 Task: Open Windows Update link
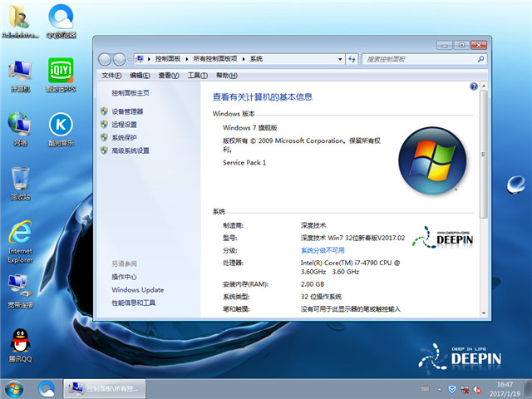pos(138,290)
